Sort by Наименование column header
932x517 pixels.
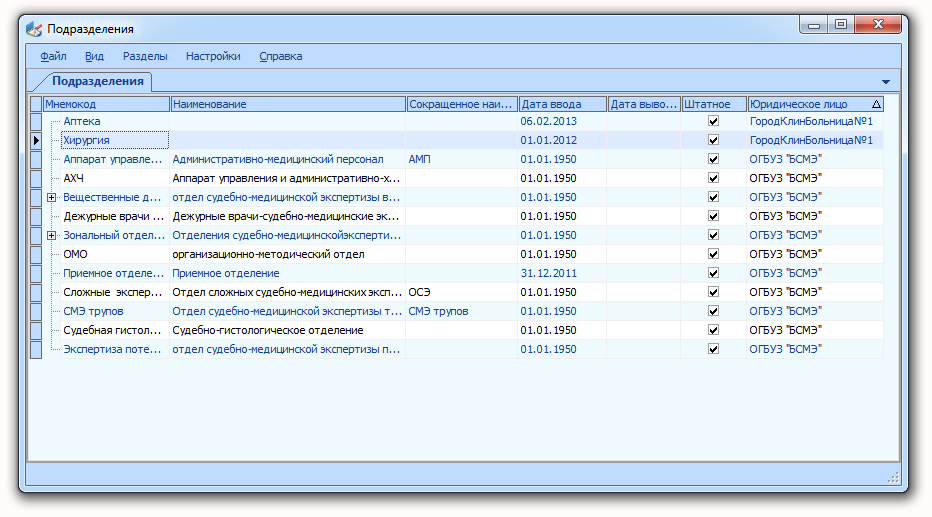pos(288,104)
